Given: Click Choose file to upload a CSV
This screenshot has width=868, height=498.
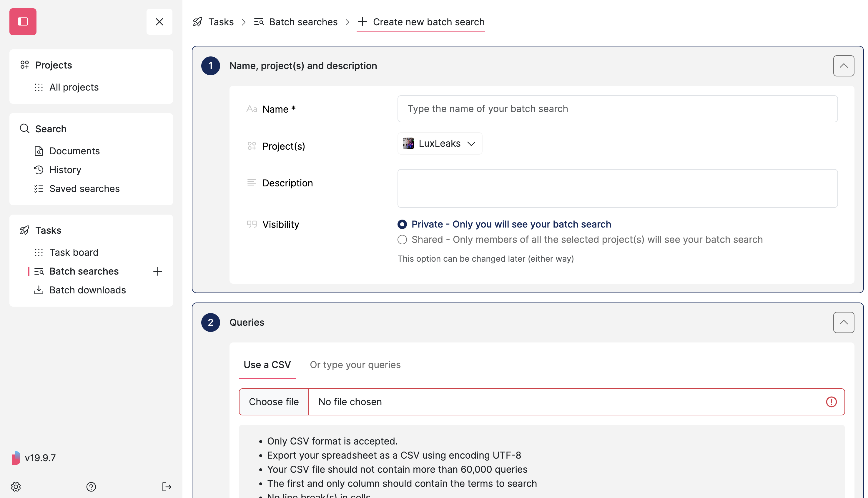Looking at the screenshot, I should pyautogui.click(x=273, y=402).
